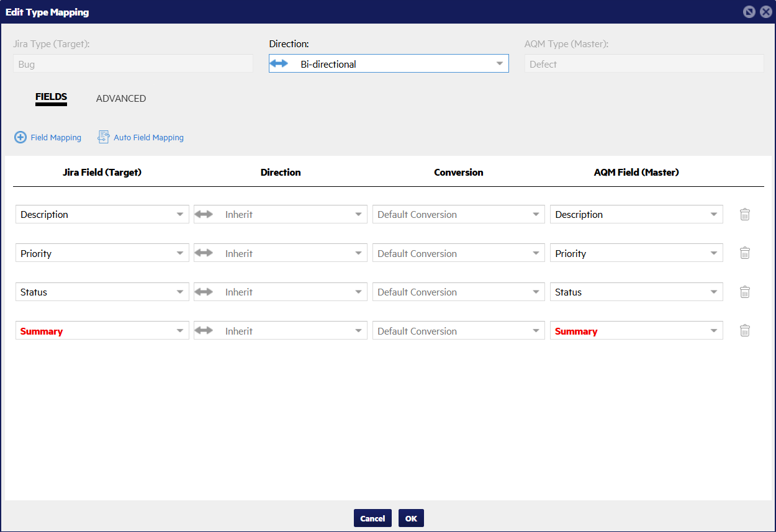
Task: Delete the Description field mapping row
Action: 745,215
